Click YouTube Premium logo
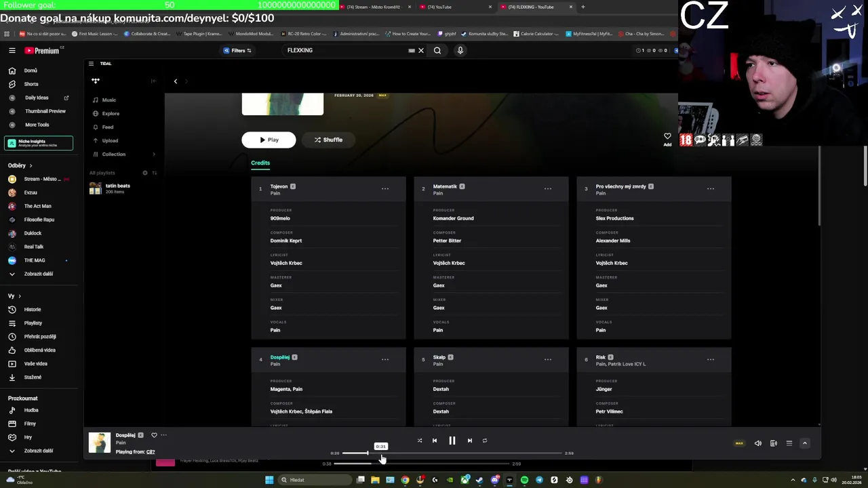Image resolution: width=868 pixels, height=488 pixels. click(43, 51)
